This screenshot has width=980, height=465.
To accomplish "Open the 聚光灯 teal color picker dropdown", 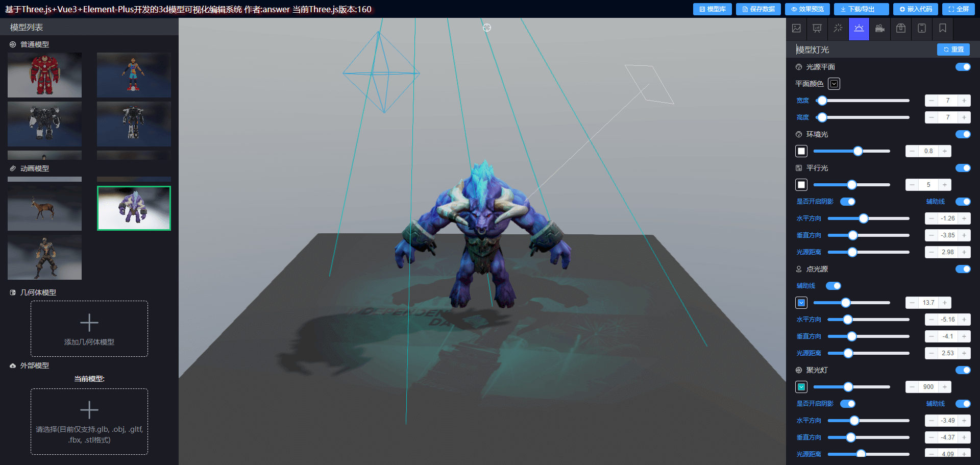I will [x=801, y=387].
